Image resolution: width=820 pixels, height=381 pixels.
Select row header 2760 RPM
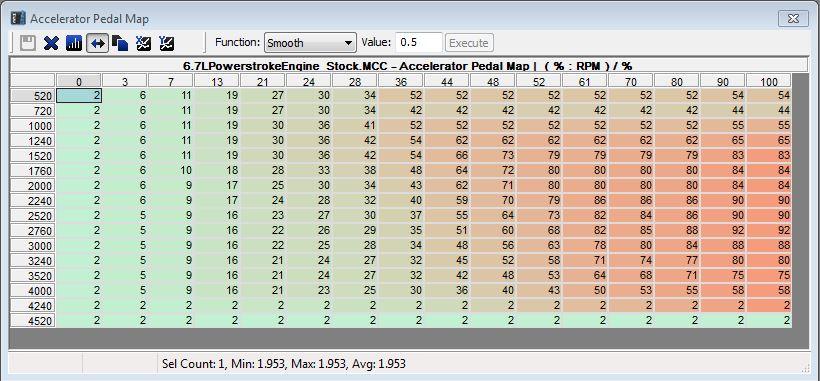(x=32, y=231)
